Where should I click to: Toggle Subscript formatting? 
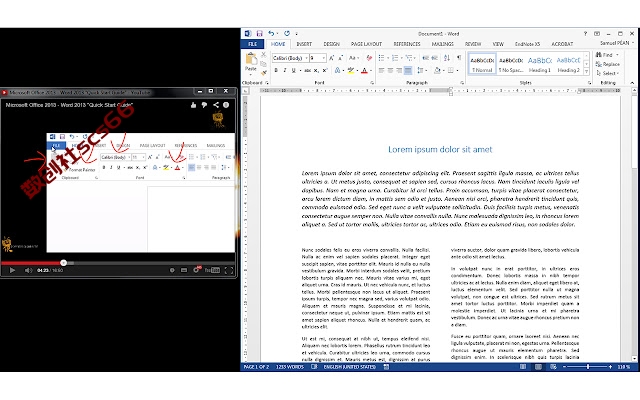point(316,70)
